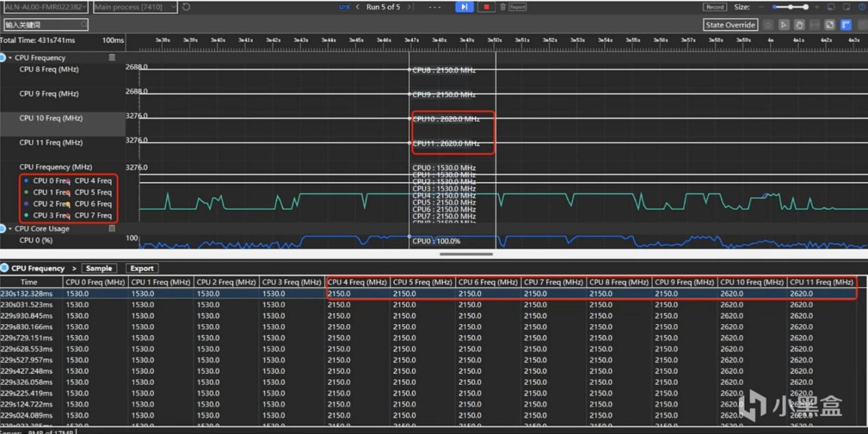
Task: Open the Main process [7410] dropdown
Action: click(135, 7)
